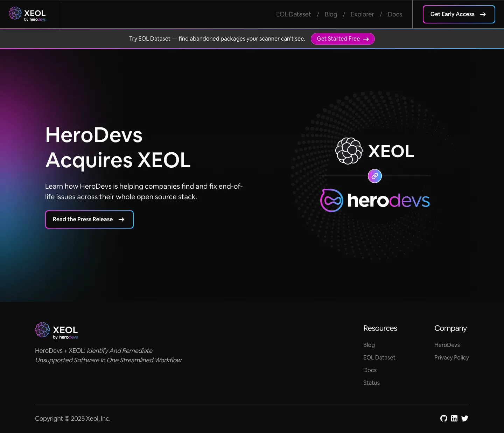504x433 pixels.
Task: Click the Get Early Access button
Action: coord(459,14)
